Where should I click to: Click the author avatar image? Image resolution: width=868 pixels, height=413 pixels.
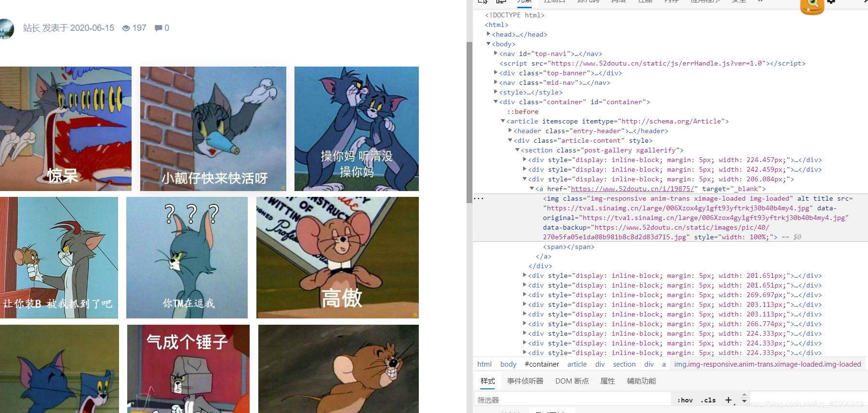6,29
